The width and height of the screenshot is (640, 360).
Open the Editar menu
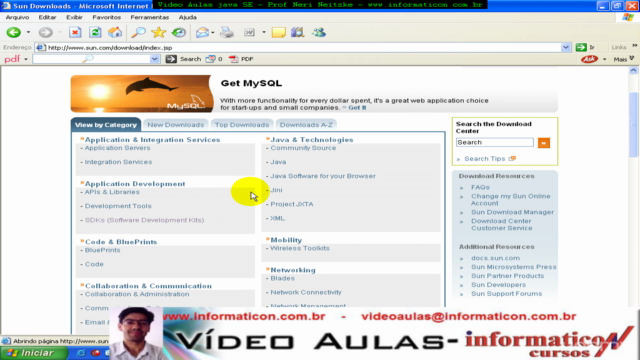point(47,17)
